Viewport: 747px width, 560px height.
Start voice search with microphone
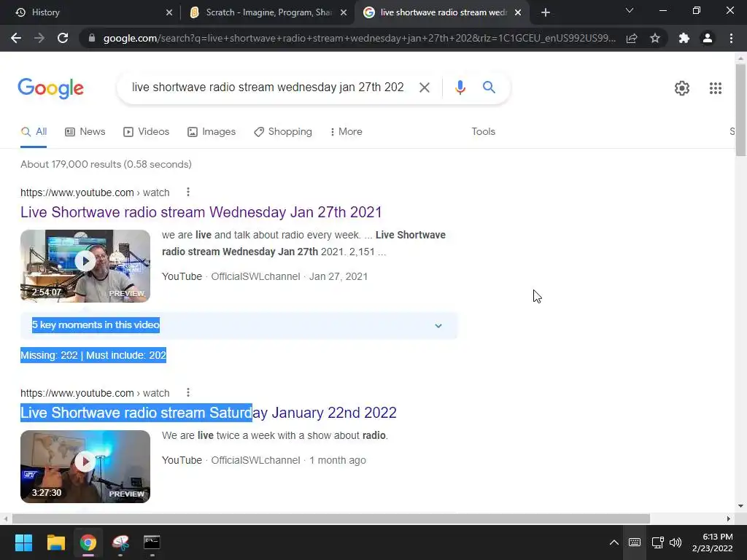pyautogui.click(x=460, y=87)
